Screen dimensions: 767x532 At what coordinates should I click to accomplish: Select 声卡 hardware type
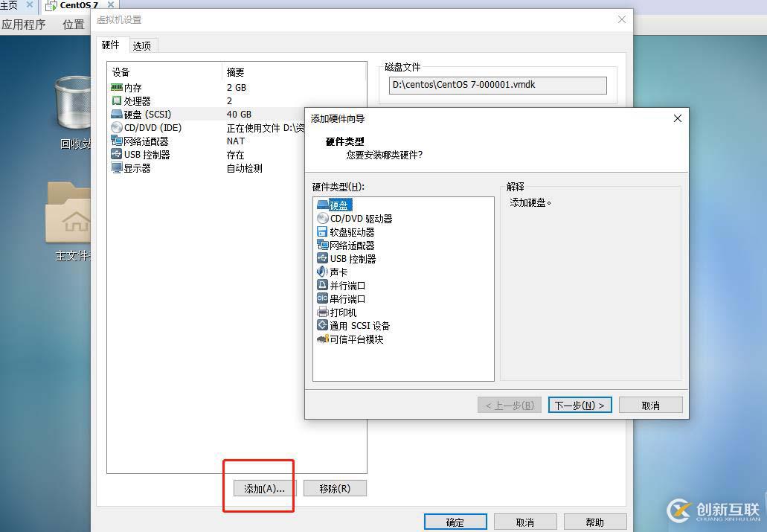click(x=339, y=272)
